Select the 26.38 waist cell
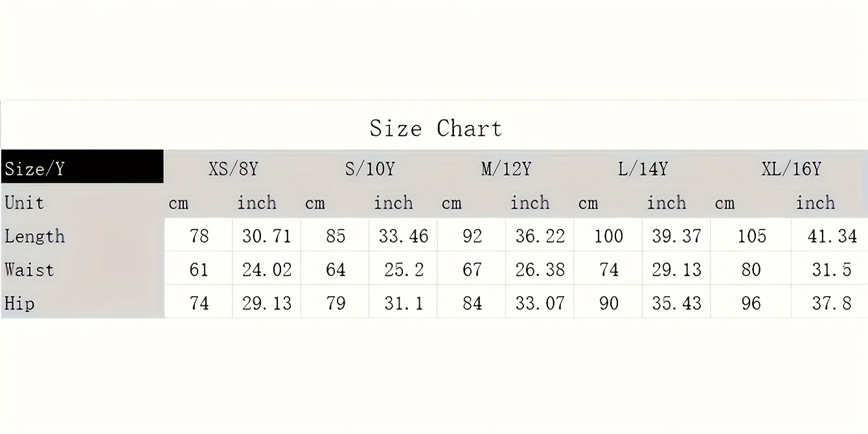868x434 pixels. click(x=540, y=269)
